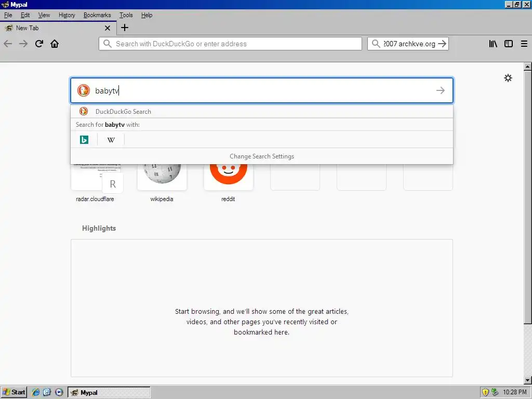Click the address bar input field
532x399 pixels.
pos(231,44)
